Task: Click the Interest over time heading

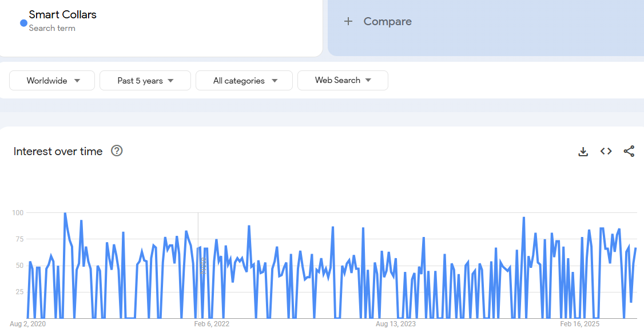Action: [58, 151]
